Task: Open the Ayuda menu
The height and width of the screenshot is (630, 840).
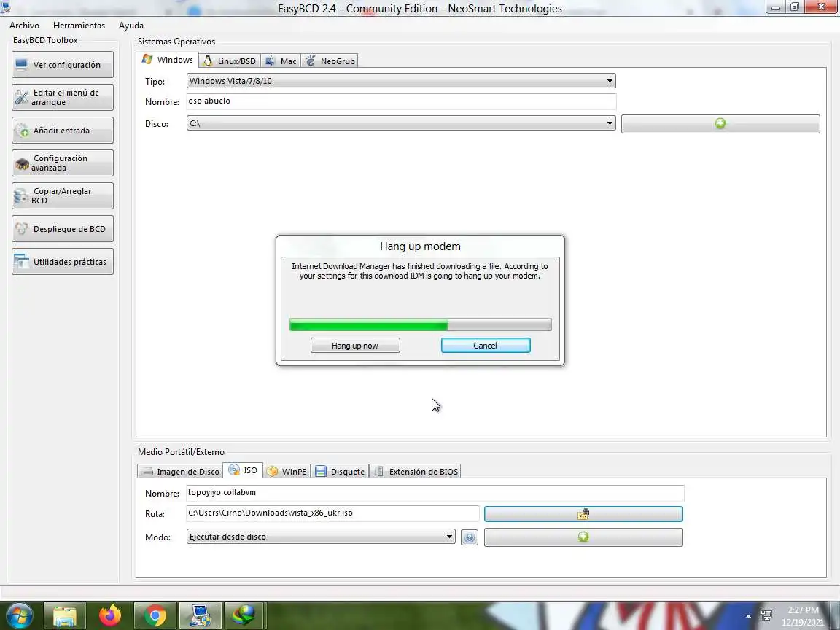Action: point(131,26)
